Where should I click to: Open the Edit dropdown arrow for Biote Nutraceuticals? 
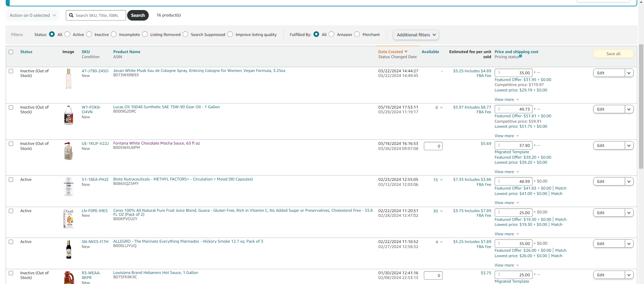tap(629, 181)
